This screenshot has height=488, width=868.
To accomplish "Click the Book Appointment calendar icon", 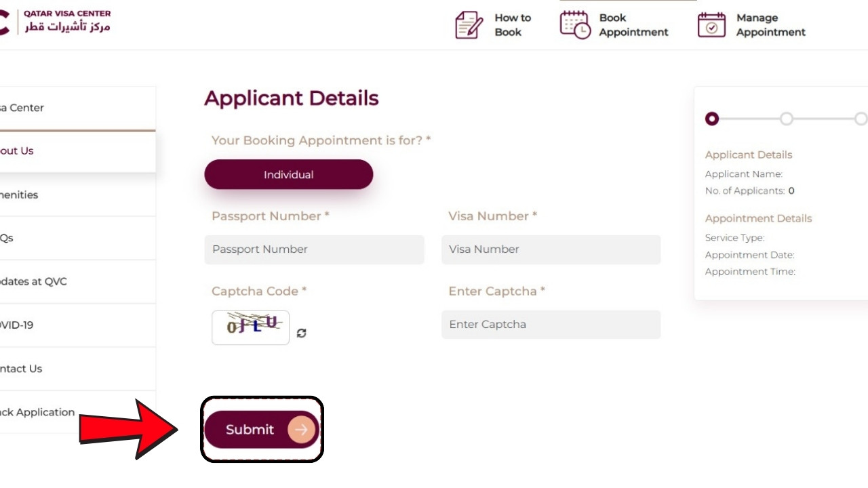I will click(x=575, y=24).
